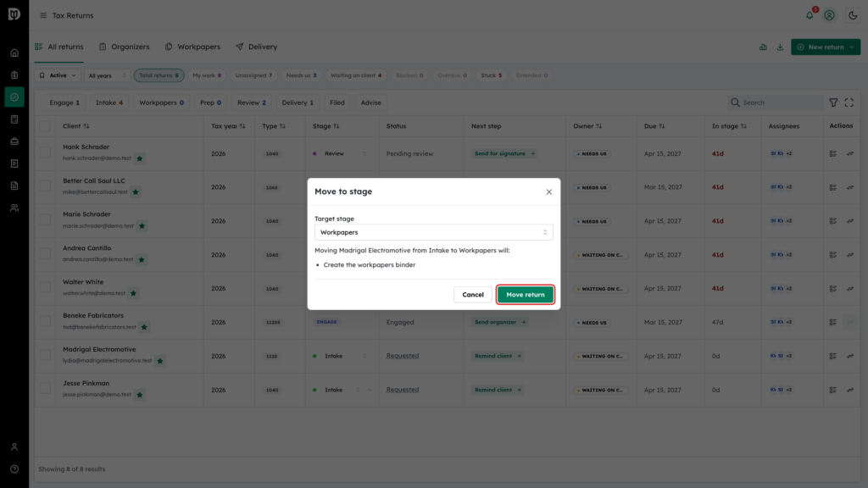Check the Jesse Pinkman row checkbox

(45, 388)
